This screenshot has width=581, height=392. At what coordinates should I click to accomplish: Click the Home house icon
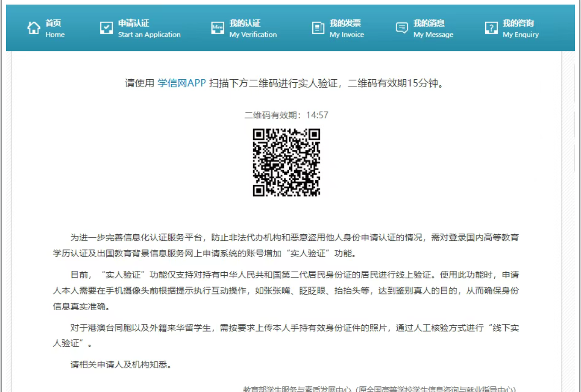click(x=34, y=28)
